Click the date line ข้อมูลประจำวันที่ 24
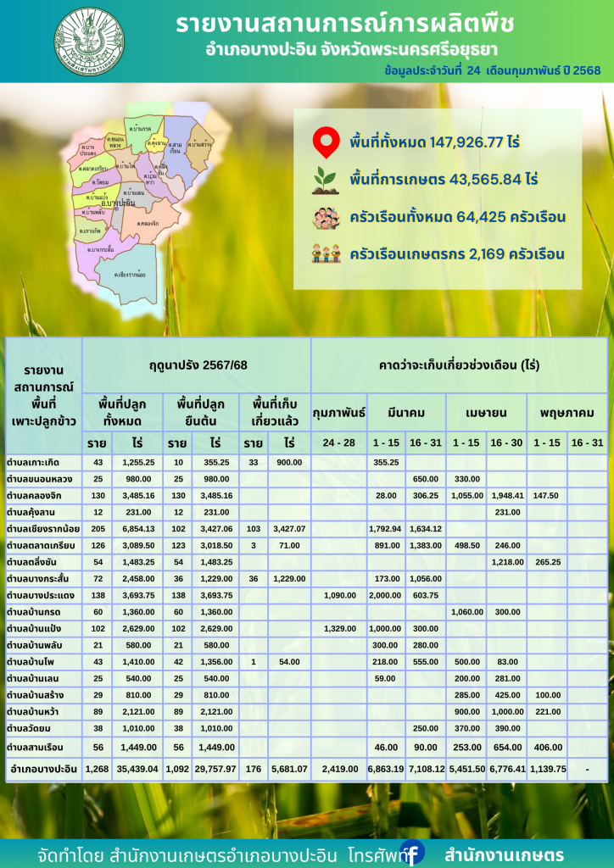 [494, 71]
